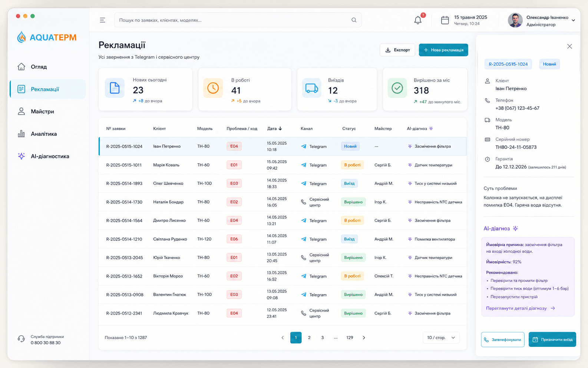Click the AI sparkle icon in column header
This screenshot has height=368, width=588.
[431, 128]
